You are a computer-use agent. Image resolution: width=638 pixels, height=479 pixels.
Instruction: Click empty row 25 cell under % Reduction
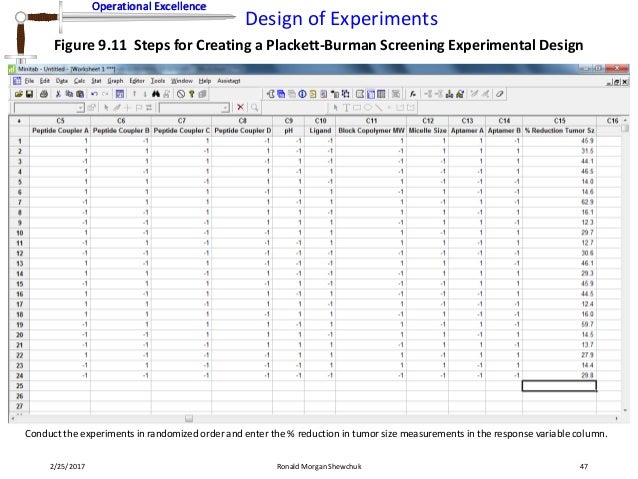pos(559,386)
